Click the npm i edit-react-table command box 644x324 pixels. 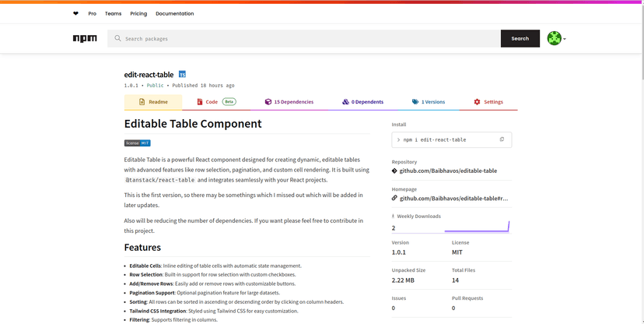pos(452,139)
